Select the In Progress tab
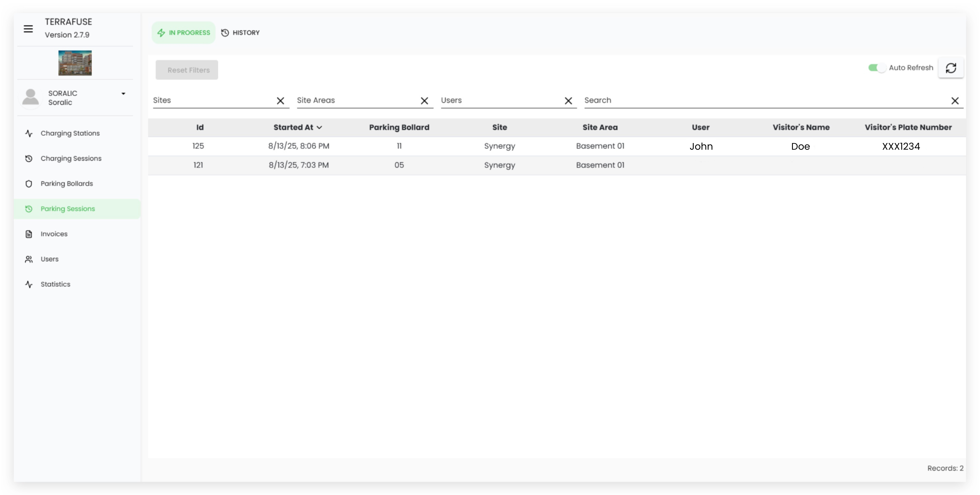The width and height of the screenshot is (980, 495). point(184,33)
